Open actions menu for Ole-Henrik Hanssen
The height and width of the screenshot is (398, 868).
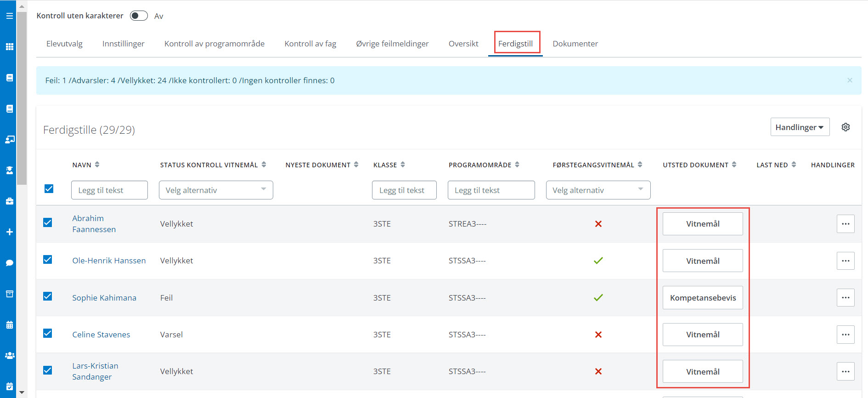coord(845,261)
